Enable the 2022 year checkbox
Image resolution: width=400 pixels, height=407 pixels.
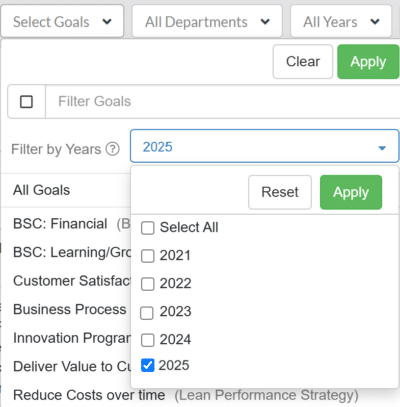click(x=148, y=284)
